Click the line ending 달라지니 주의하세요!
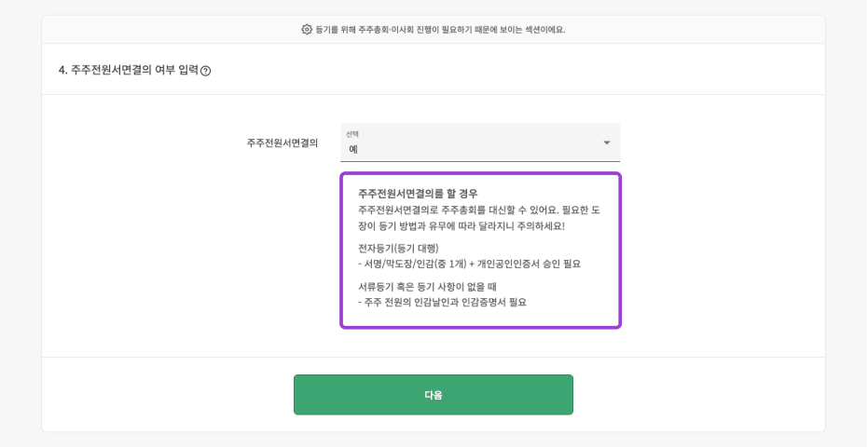The width and height of the screenshot is (868, 448). 461,225
